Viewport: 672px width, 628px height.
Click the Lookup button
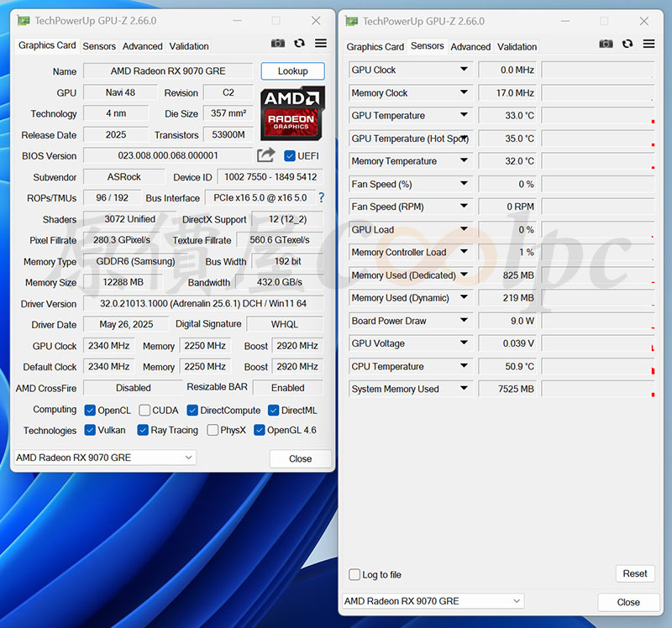pos(292,71)
